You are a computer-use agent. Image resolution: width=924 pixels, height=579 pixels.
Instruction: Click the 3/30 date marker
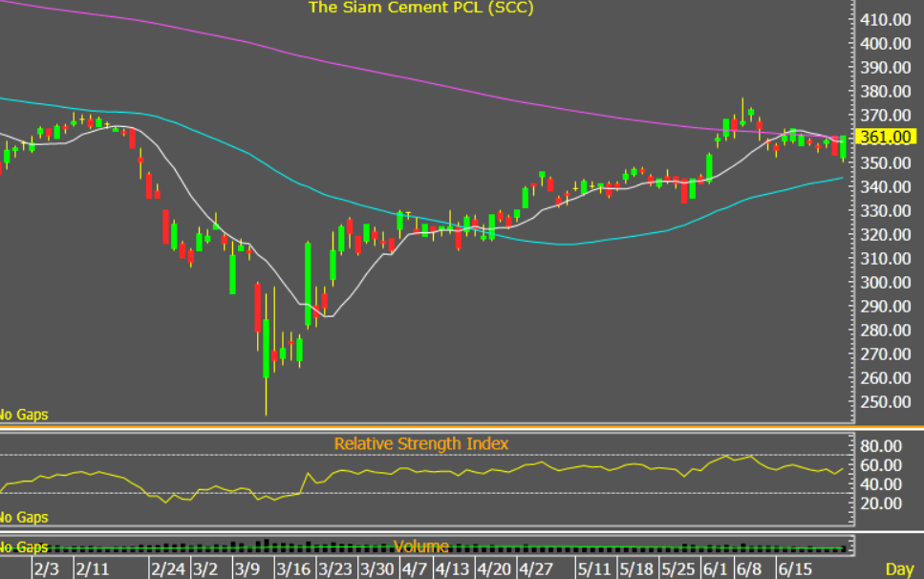tap(377, 569)
